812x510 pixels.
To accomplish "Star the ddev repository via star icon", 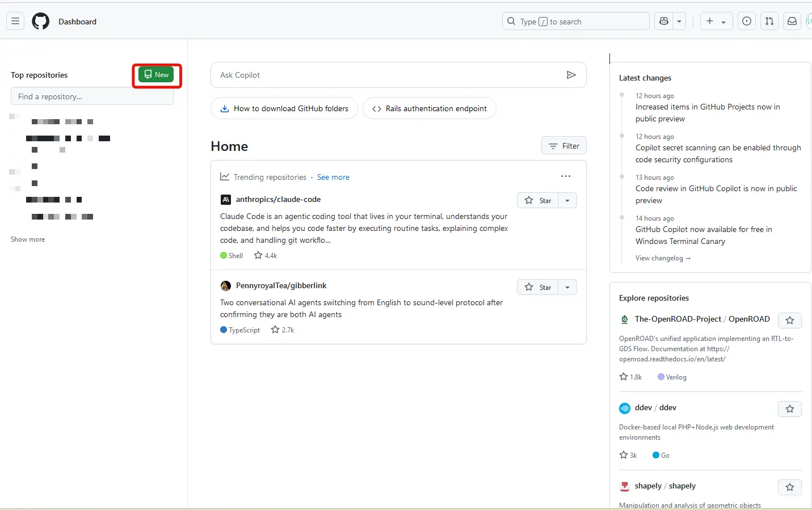I will tap(790, 409).
